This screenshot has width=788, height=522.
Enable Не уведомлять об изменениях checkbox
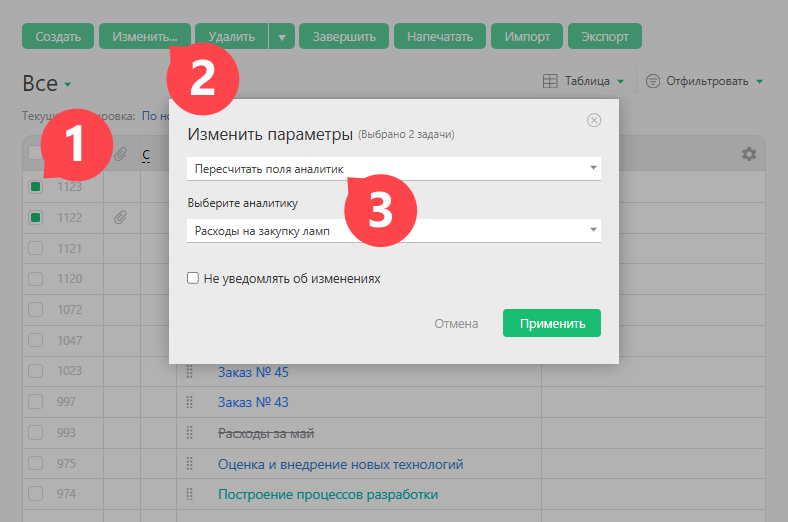193,279
